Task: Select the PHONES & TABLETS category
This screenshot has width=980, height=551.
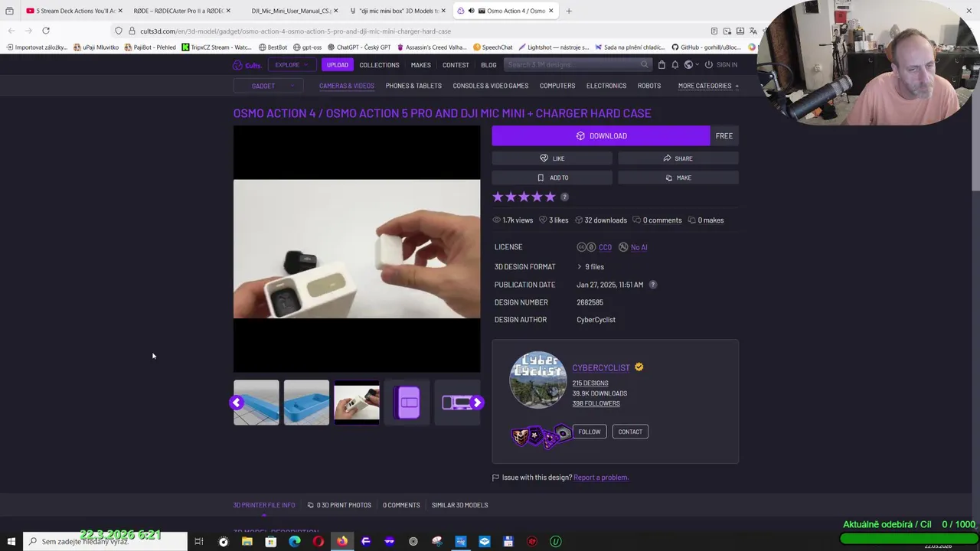Action: point(413,86)
